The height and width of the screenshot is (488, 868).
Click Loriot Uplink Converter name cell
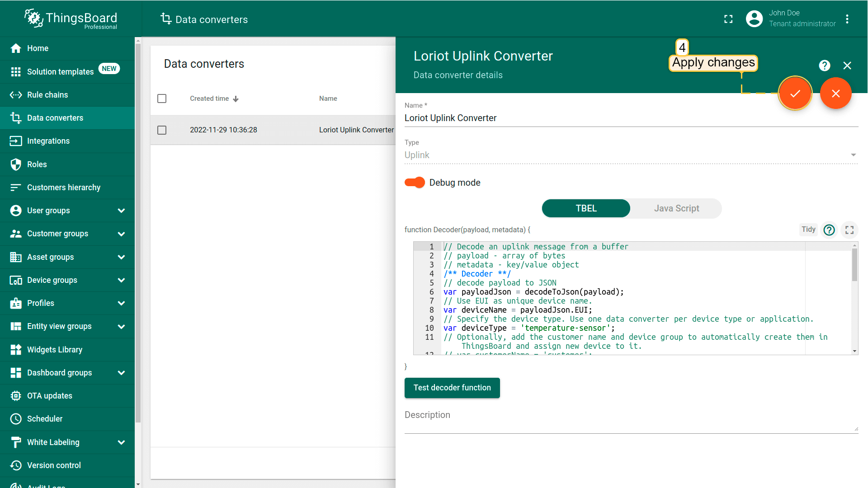pos(356,130)
